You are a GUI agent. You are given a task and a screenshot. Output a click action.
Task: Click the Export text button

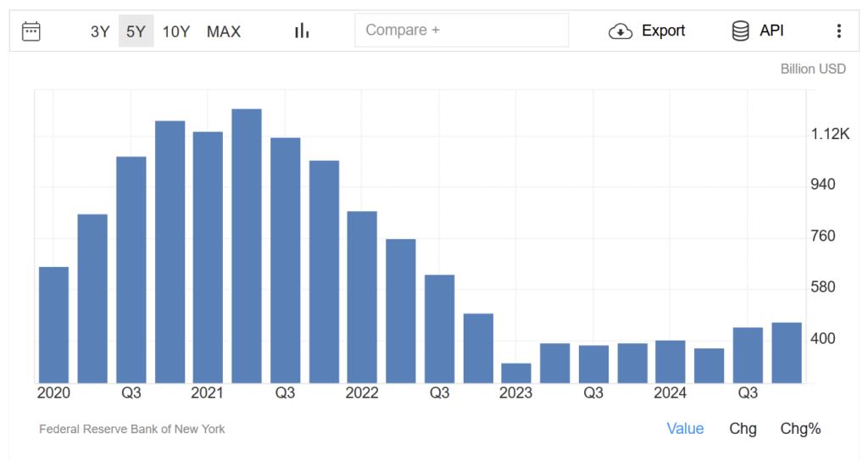click(x=663, y=31)
